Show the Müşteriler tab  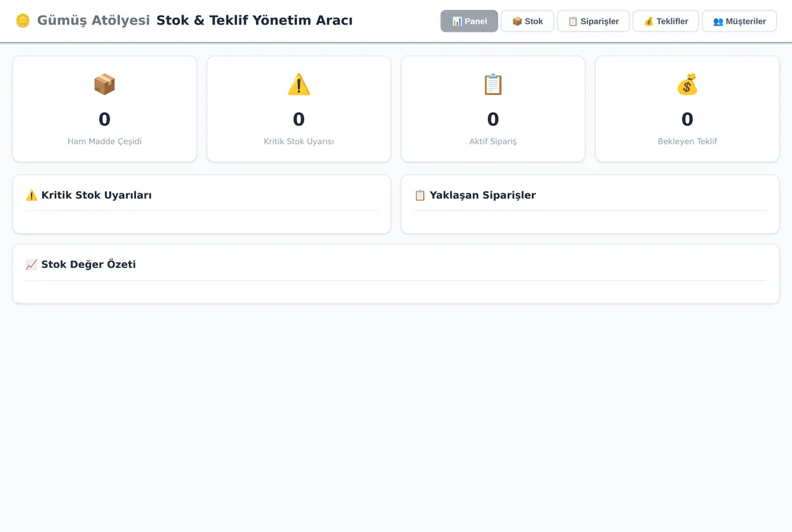coord(739,21)
